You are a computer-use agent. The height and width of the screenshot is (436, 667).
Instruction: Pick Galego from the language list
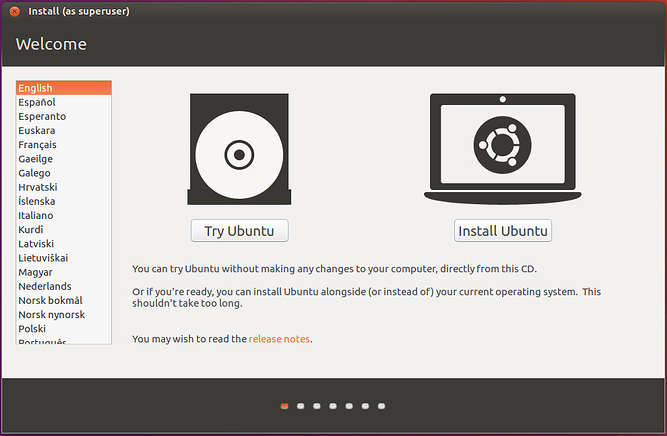point(64,173)
